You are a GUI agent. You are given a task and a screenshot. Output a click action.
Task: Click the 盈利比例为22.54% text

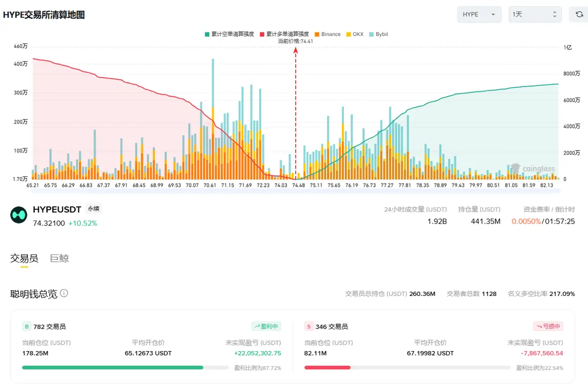539,368
